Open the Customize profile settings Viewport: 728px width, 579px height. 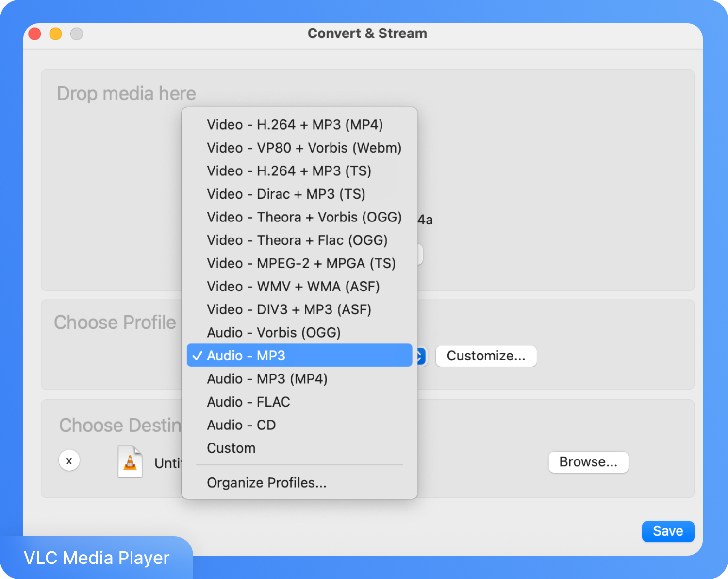[x=486, y=356]
